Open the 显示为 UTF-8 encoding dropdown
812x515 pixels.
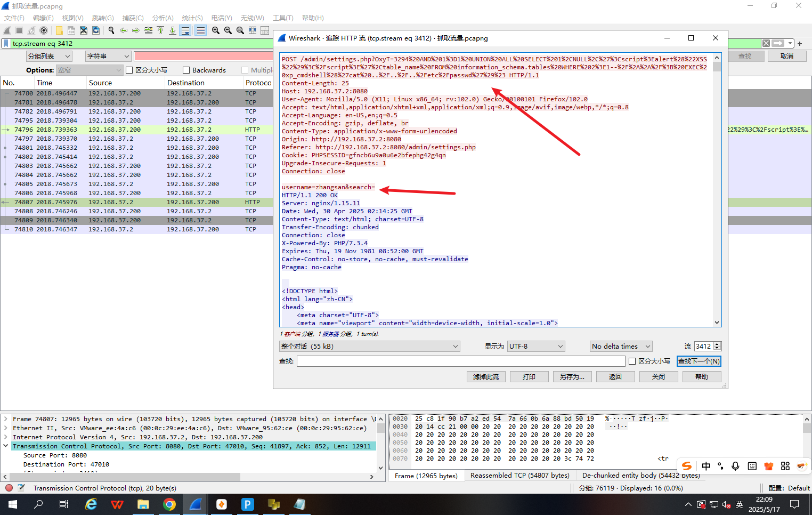click(x=536, y=347)
